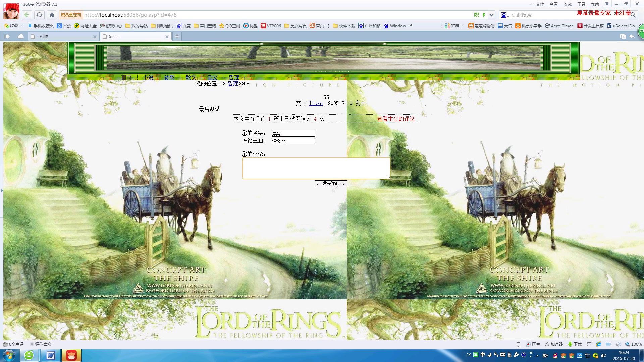Open the 优酷 bookmark
This screenshot has height=362, width=644.
pos(251,26)
